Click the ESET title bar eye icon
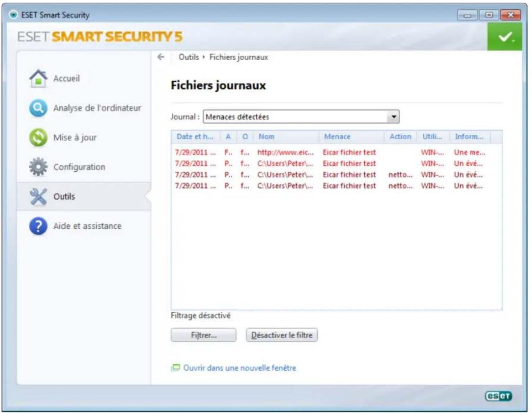532x413 pixels. pos(13,15)
